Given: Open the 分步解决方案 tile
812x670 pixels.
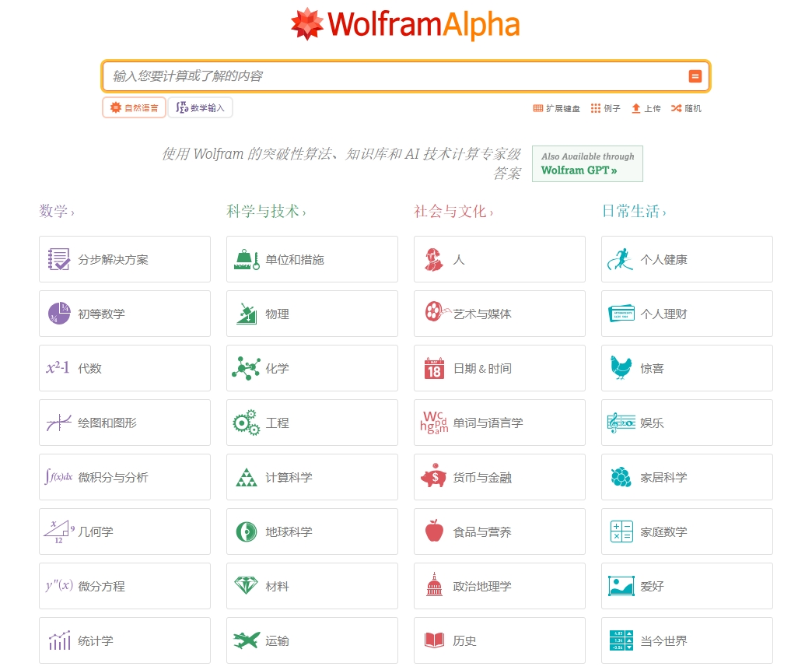Looking at the screenshot, I should click(x=124, y=259).
